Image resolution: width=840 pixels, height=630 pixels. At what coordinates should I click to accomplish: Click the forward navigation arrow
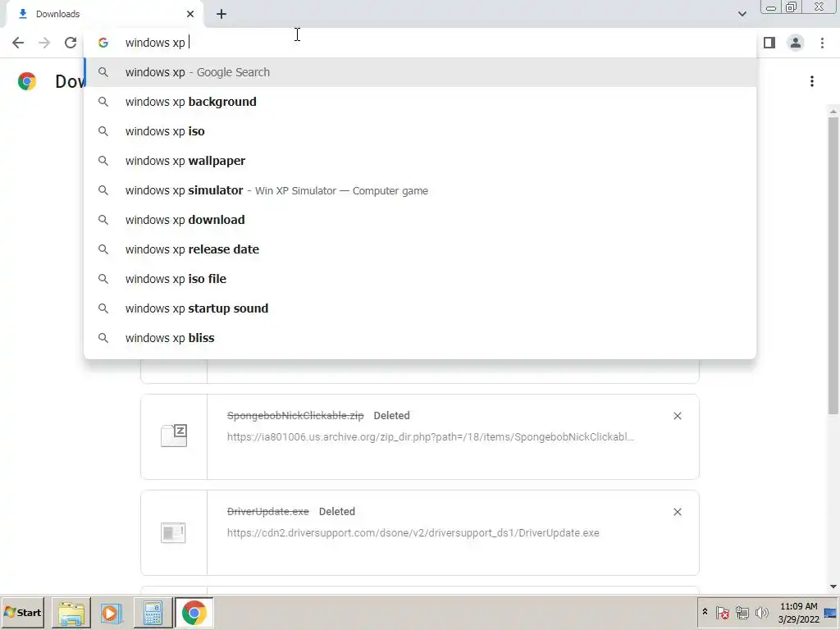tap(44, 43)
